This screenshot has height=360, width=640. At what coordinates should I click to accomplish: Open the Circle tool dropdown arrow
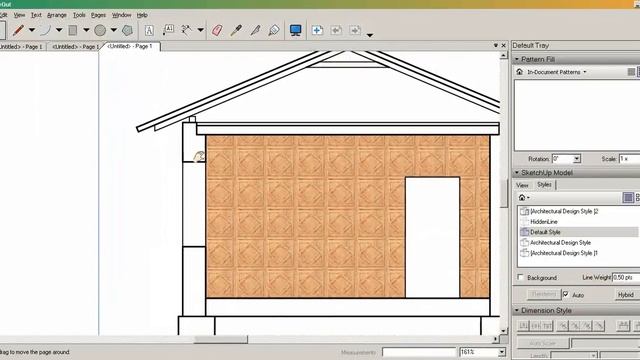(113, 30)
